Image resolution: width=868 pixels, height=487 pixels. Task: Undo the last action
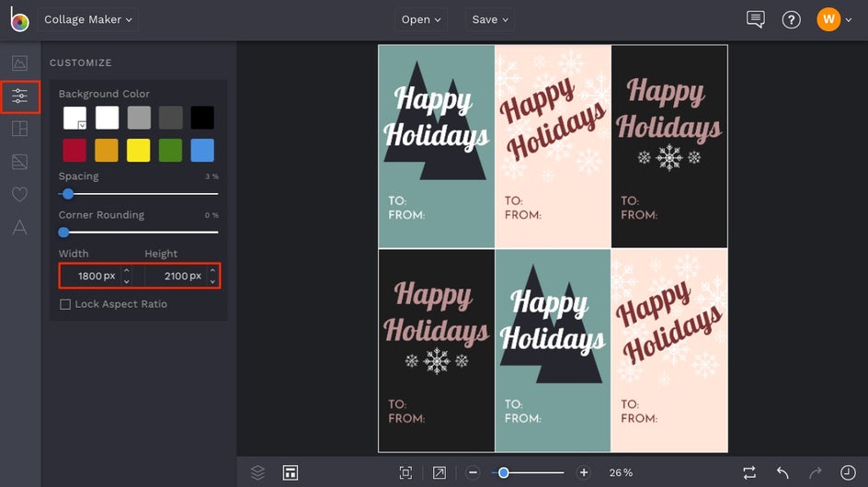pos(782,472)
